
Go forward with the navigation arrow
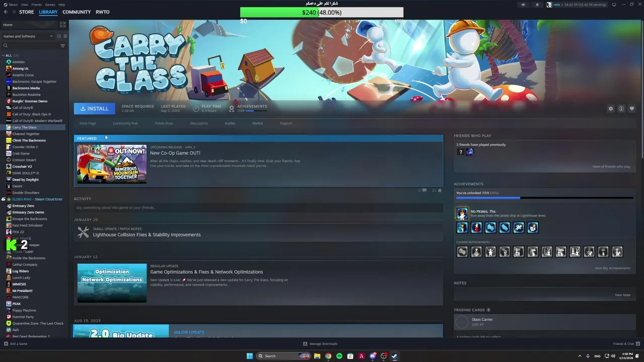click(x=13, y=12)
